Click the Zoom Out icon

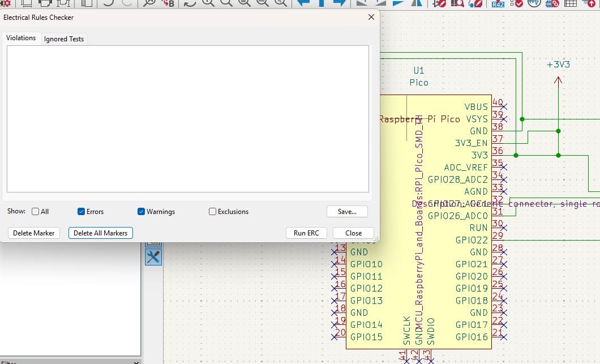pos(226,3)
